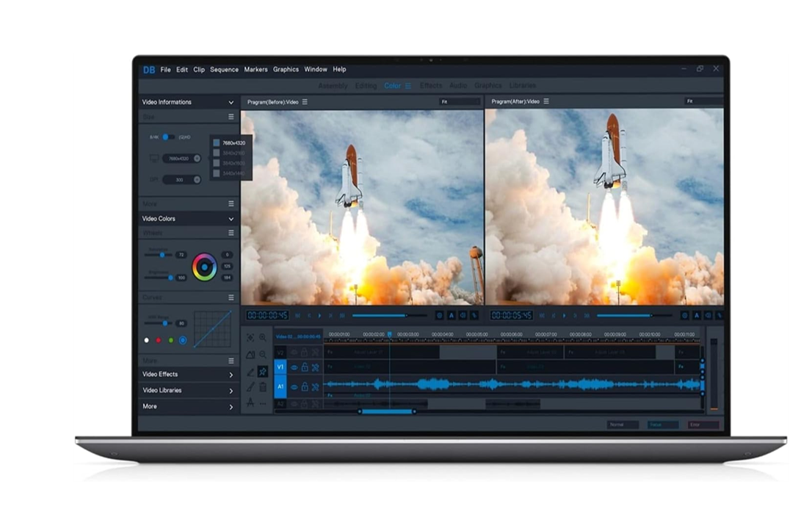Toggle the eye visibility on track V1
Screen dimensions: 812x520
[x=294, y=367]
